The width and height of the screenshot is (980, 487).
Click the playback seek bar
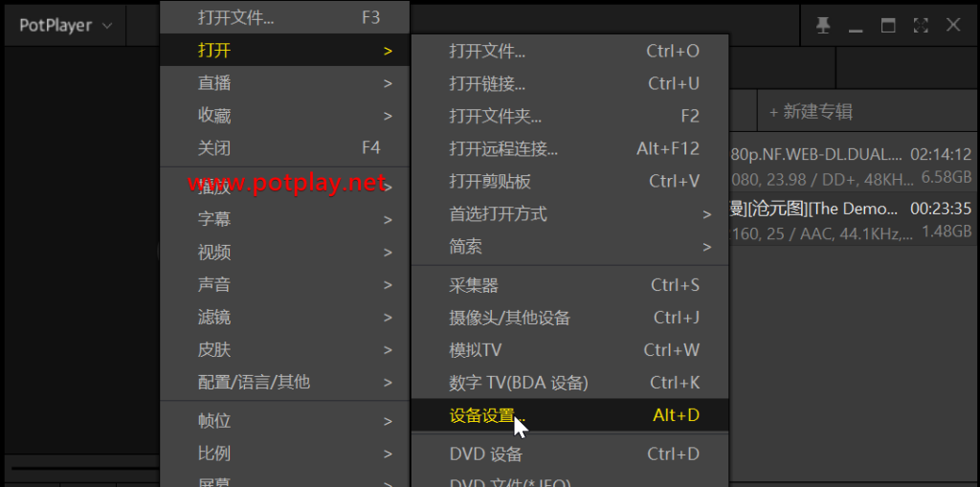coord(84,468)
